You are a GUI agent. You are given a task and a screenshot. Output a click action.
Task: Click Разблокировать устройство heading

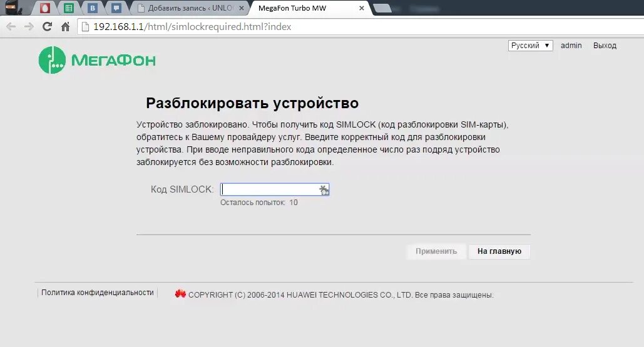[x=252, y=103]
